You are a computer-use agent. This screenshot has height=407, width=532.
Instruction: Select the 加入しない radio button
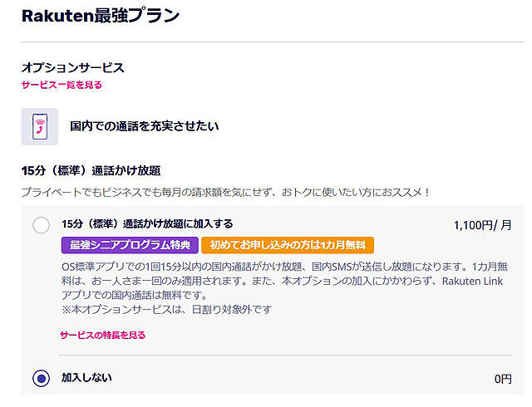tap(42, 379)
